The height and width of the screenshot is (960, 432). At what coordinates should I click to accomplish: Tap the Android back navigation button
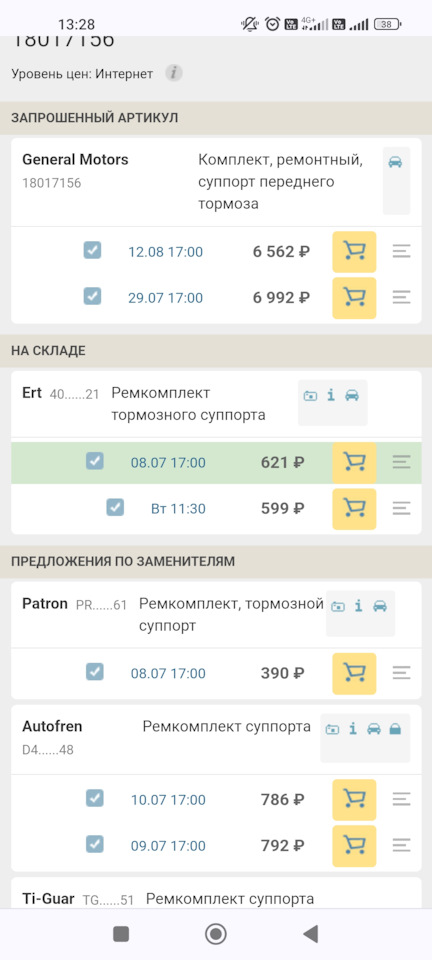310,934
